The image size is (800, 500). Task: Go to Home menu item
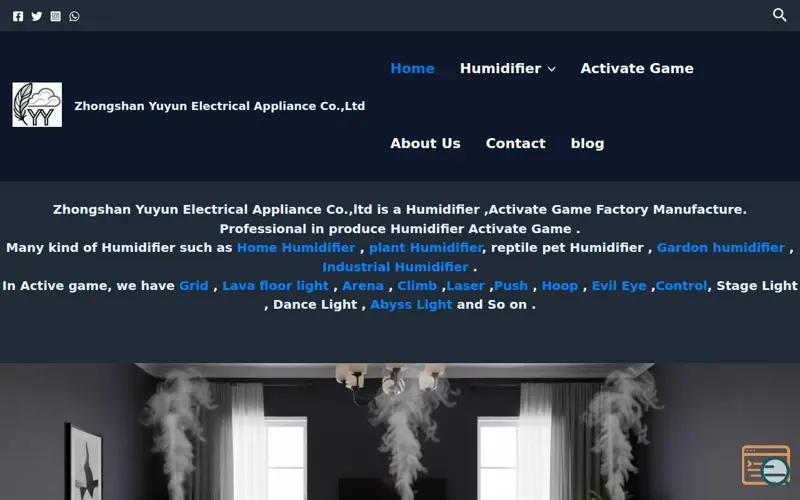coord(412,68)
